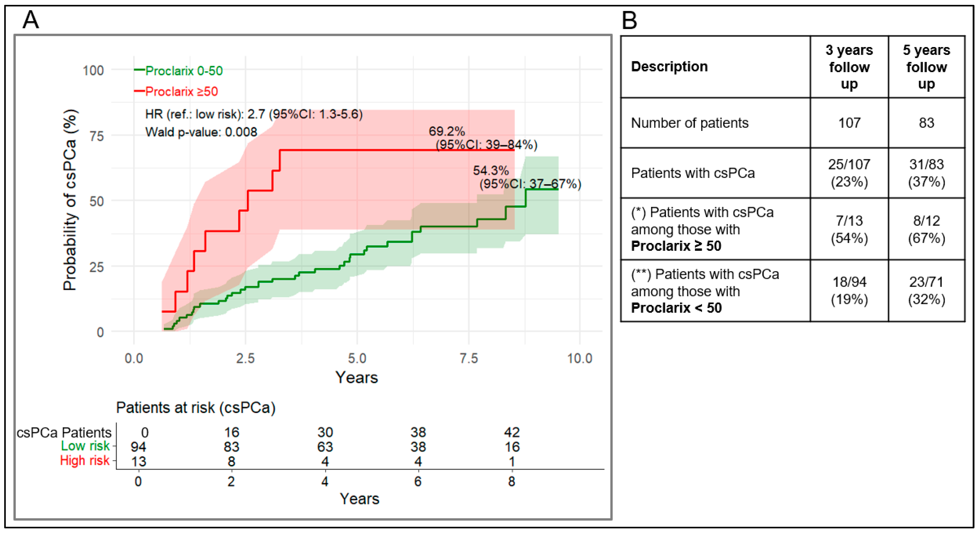Click the Description table header cell

(715, 67)
